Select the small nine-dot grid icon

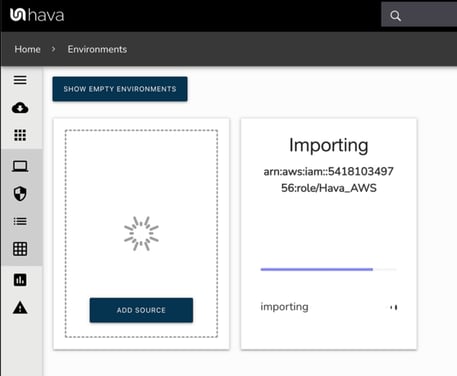[20, 135]
